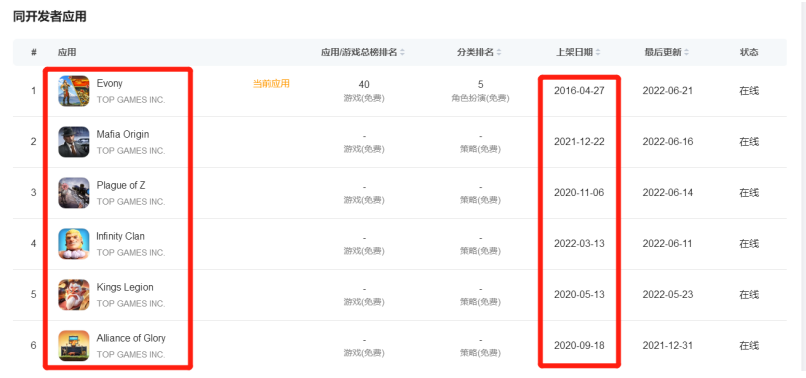Click TOP GAMES INC. under Kings Legion
This screenshot has height=378, width=806.
(131, 303)
